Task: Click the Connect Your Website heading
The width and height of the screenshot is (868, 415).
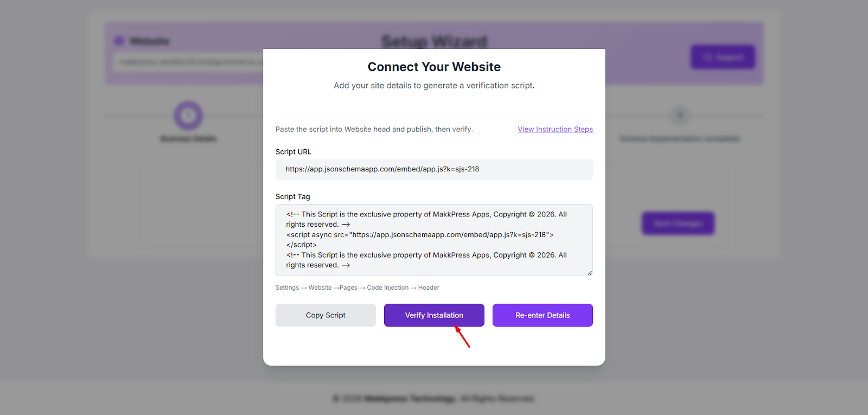Action: [x=434, y=67]
